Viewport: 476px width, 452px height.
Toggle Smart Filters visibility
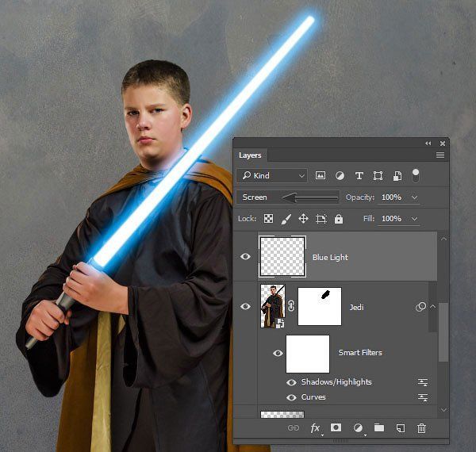(278, 353)
